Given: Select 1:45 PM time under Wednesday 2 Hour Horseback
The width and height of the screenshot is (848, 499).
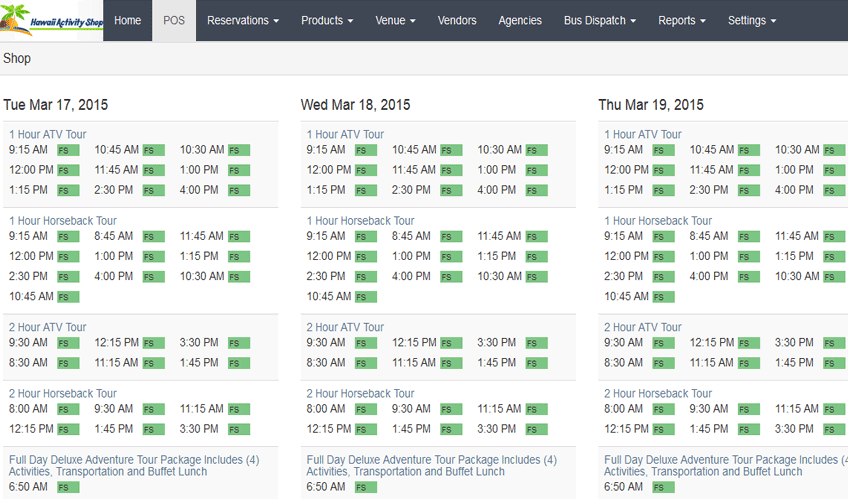Looking at the screenshot, I should point(411,429).
